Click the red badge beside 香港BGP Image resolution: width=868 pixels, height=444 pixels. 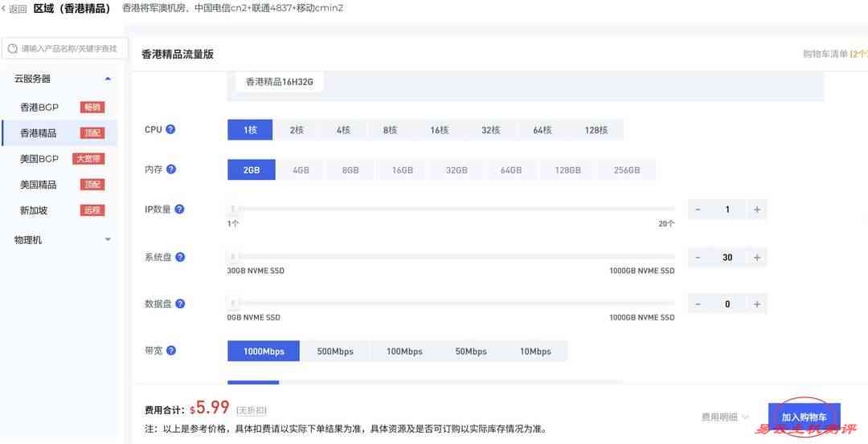92,108
